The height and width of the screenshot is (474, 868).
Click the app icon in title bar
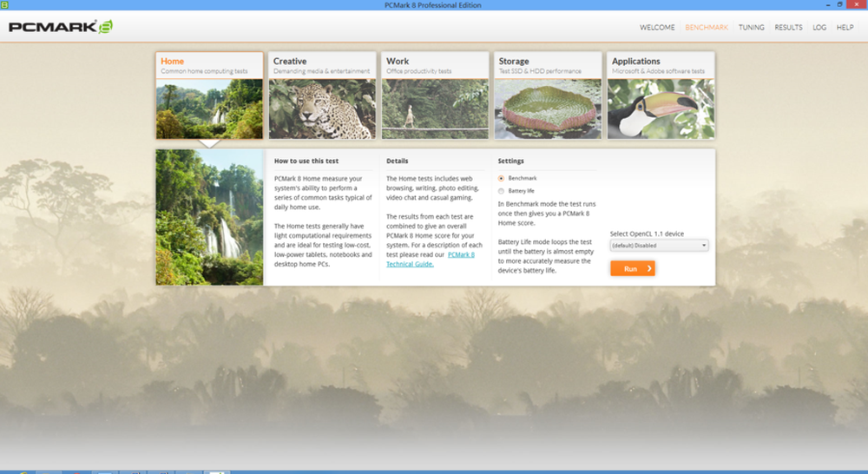(x=4, y=4)
